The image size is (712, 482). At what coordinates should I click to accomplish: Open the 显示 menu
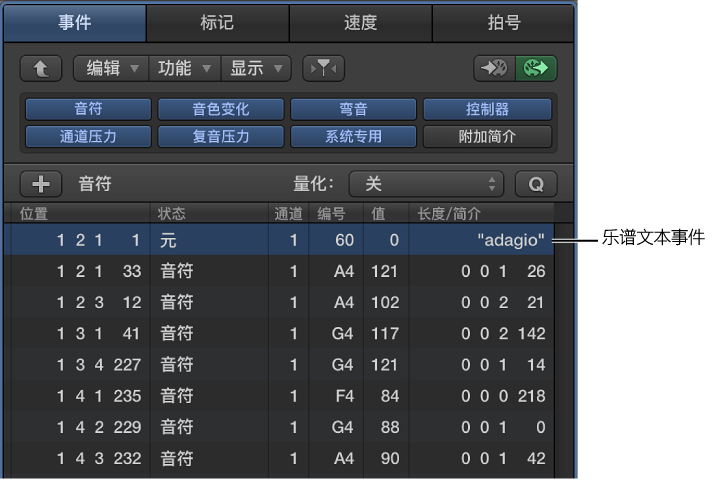[256, 69]
